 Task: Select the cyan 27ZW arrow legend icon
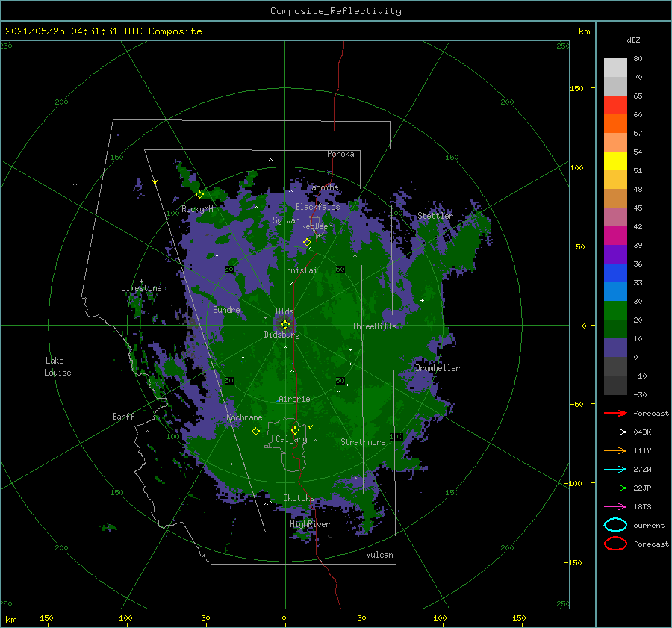615,469
